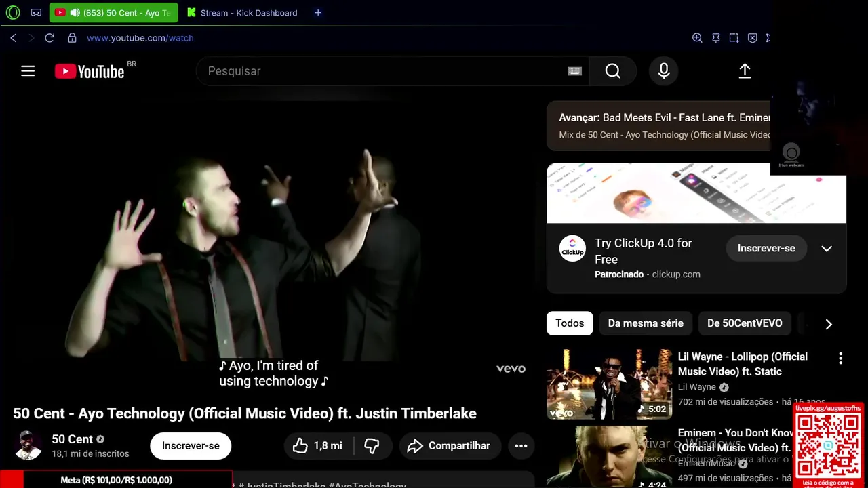868x488 pixels.
Task: Open the Opera GX menu logo
Action: click(x=13, y=12)
